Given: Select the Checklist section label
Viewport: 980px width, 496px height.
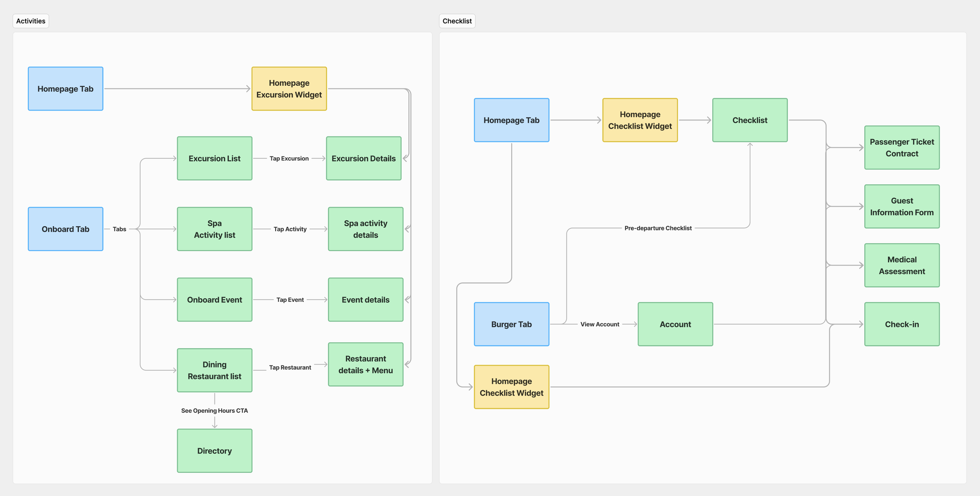Looking at the screenshot, I should pos(457,21).
